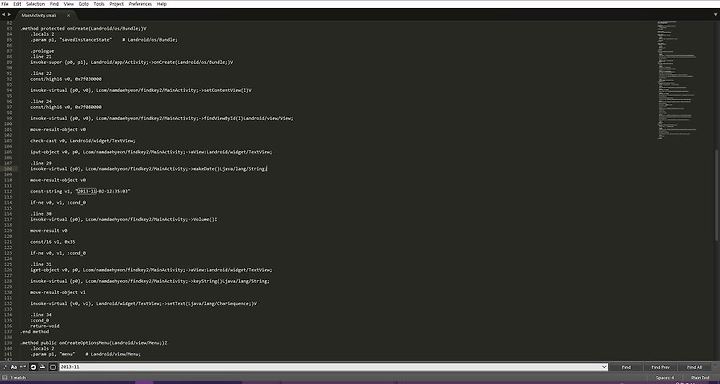Open the View menu

pos(68,4)
